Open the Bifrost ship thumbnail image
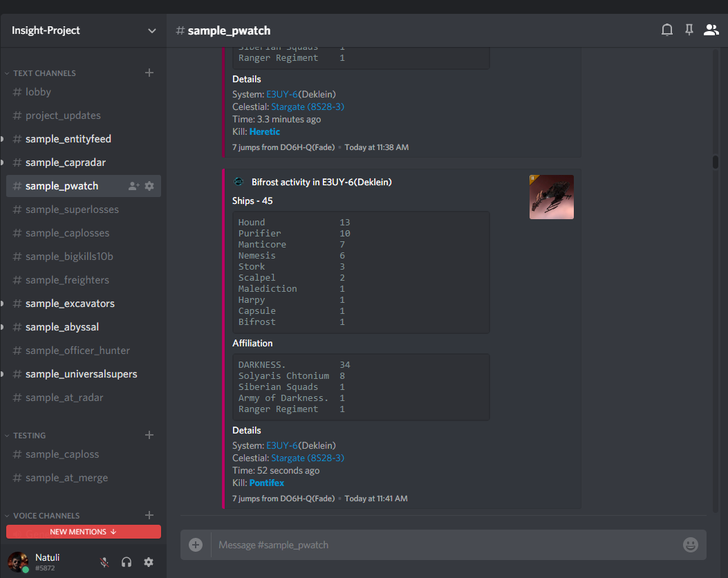 pos(552,197)
